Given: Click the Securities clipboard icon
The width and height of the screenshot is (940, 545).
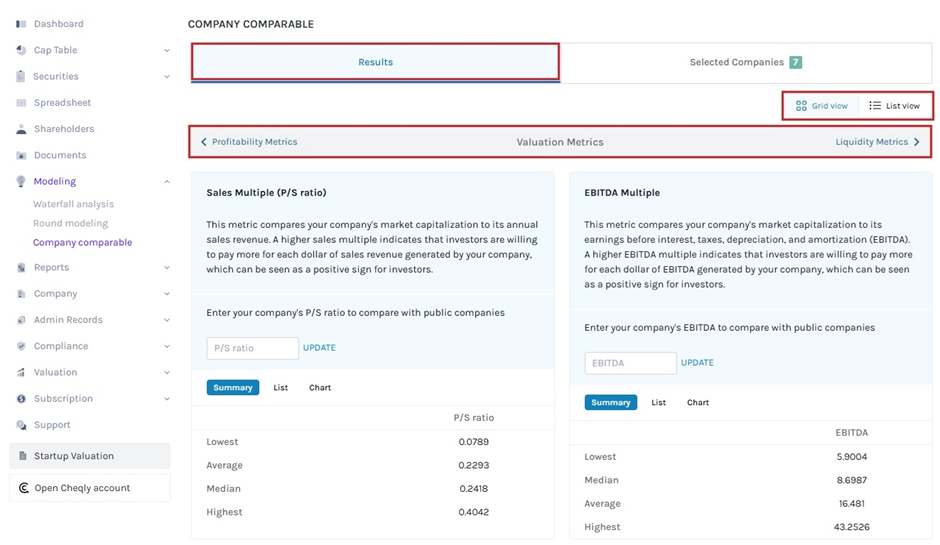Looking at the screenshot, I should [21, 76].
